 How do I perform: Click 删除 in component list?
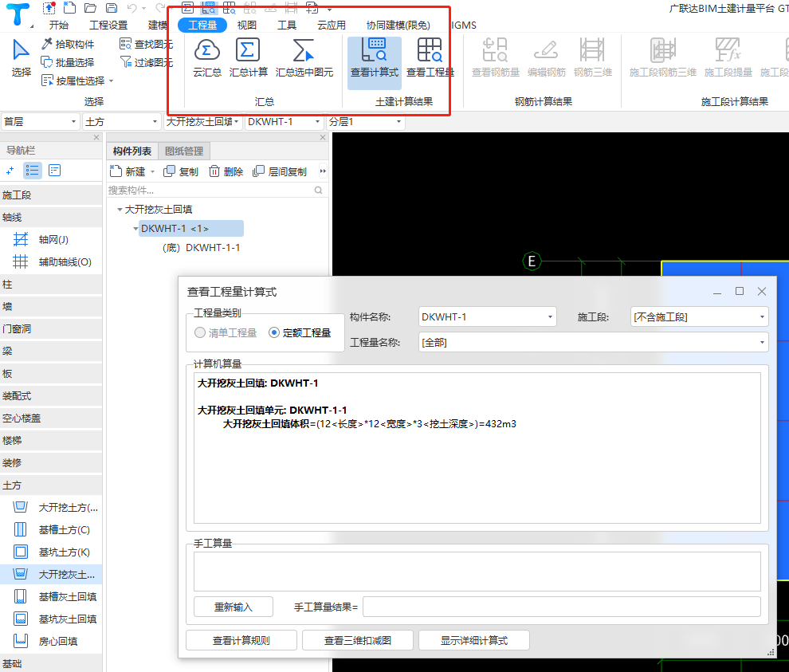point(226,171)
